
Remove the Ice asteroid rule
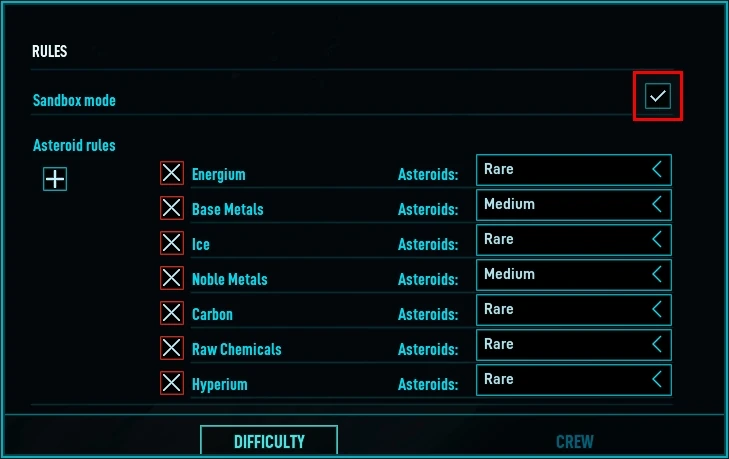click(172, 243)
